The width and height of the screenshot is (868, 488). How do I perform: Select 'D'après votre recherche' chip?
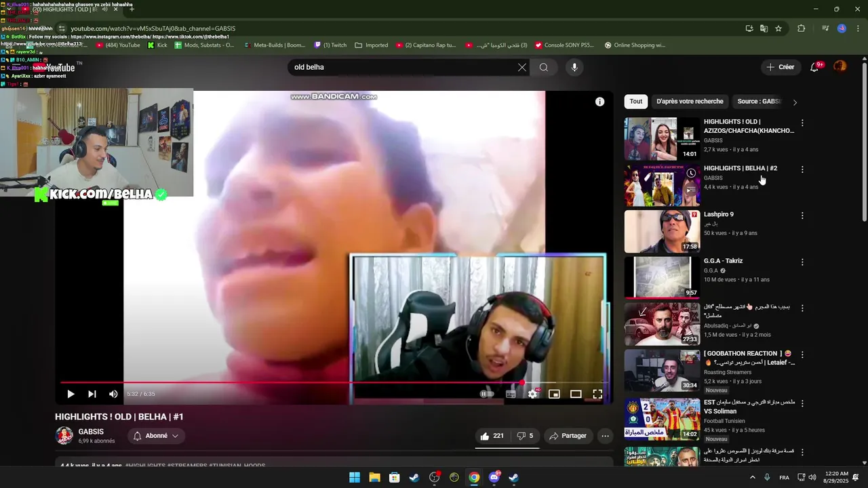pyautogui.click(x=690, y=102)
